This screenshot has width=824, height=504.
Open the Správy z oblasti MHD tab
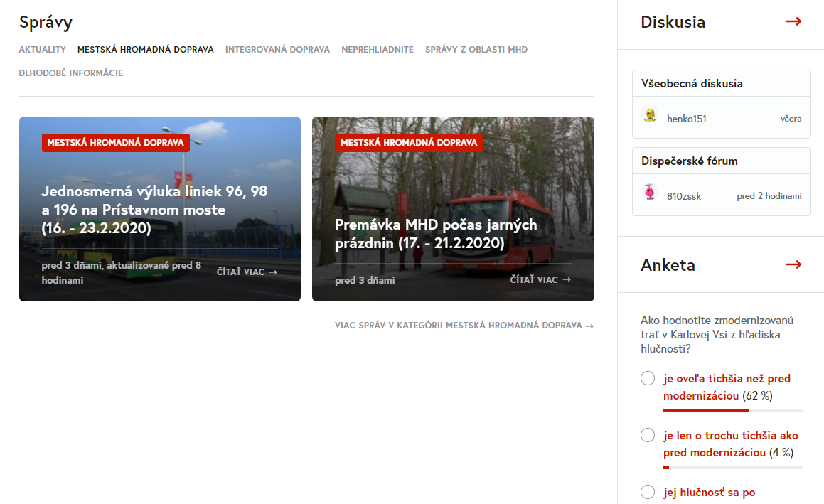[476, 50]
